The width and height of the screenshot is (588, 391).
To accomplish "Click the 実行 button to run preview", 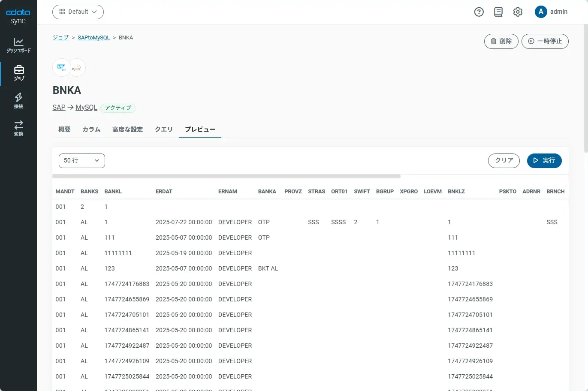I will pyautogui.click(x=544, y=160).
